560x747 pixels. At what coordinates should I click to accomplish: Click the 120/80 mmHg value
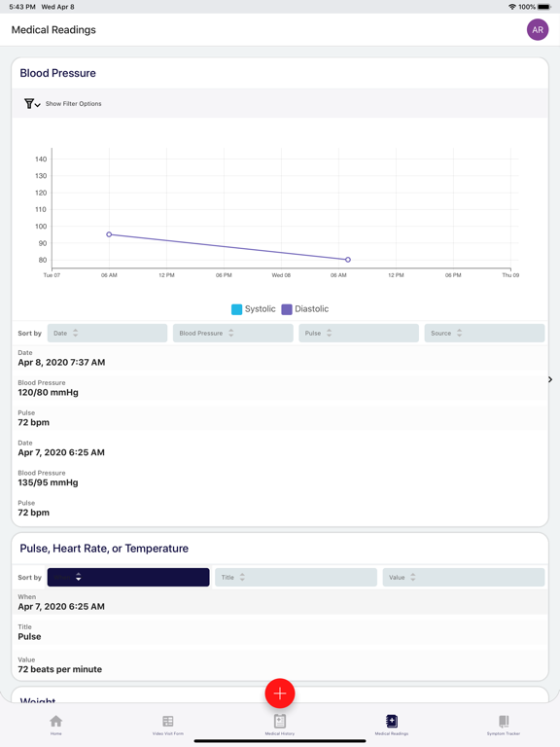tap(48, 393)
